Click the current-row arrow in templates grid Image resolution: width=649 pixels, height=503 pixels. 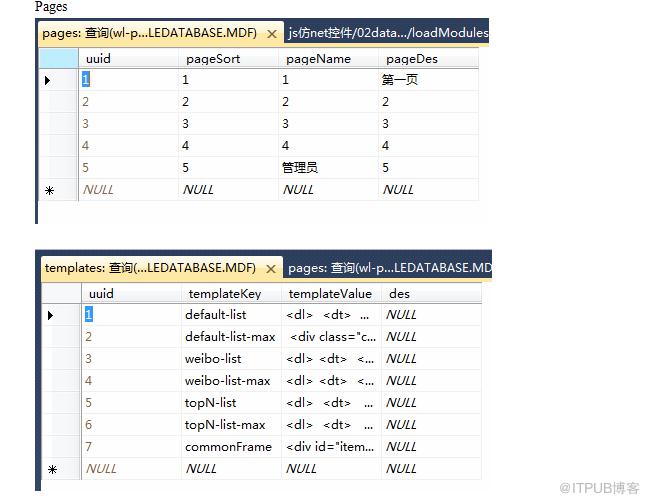[x=50, y=315]
